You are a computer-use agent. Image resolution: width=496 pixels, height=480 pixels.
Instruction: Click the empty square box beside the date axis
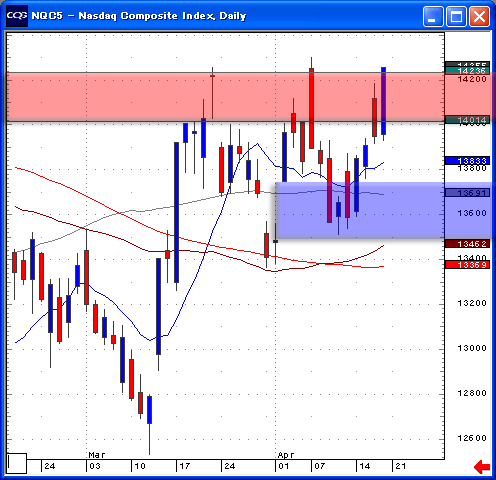[17, 463]
